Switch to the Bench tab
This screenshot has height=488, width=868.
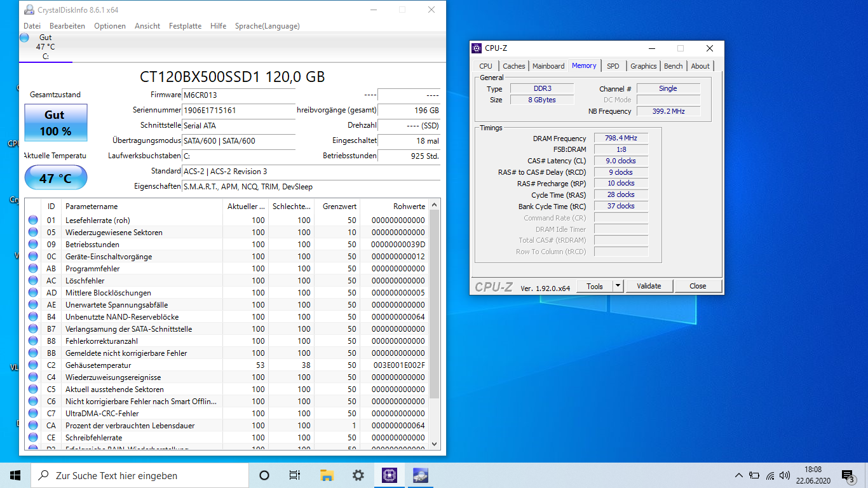(673, 66)
